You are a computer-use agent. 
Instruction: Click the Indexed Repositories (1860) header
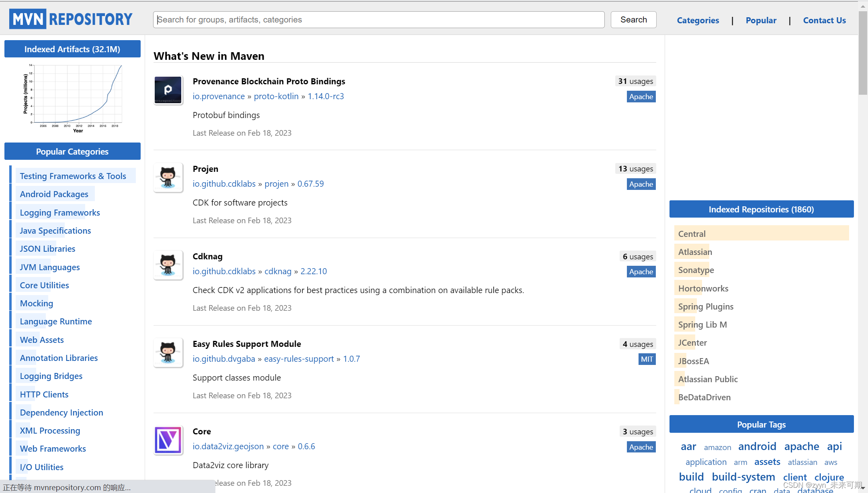pos(761,209)
